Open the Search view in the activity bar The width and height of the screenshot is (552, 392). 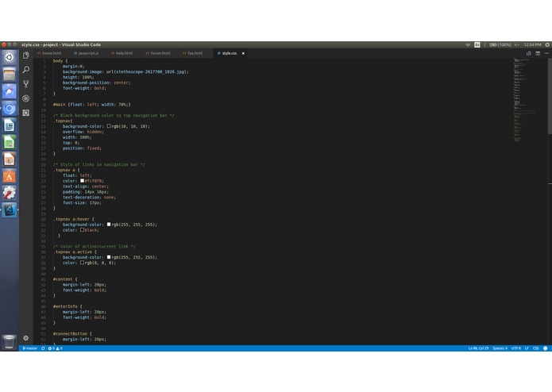click(x=25, y=70)
